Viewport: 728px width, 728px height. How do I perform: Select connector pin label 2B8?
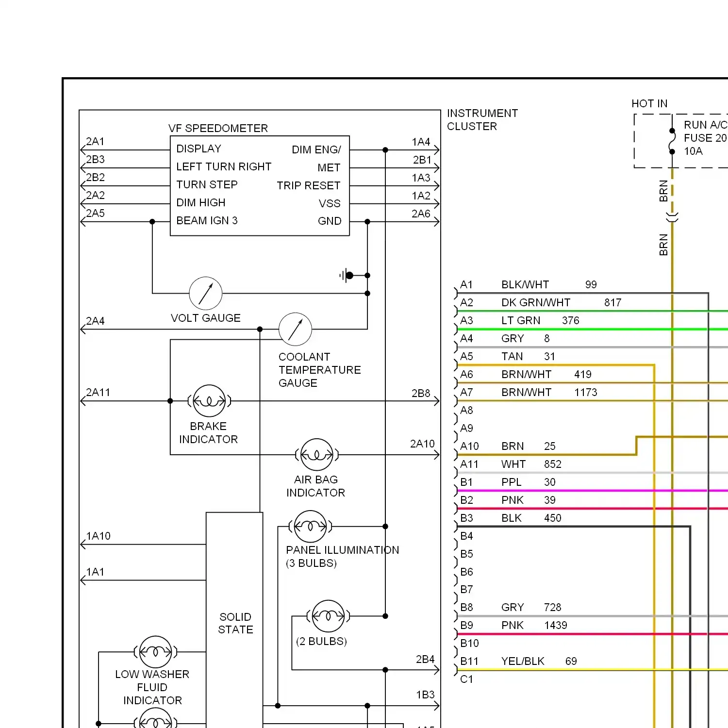click(x=421, y=393)
